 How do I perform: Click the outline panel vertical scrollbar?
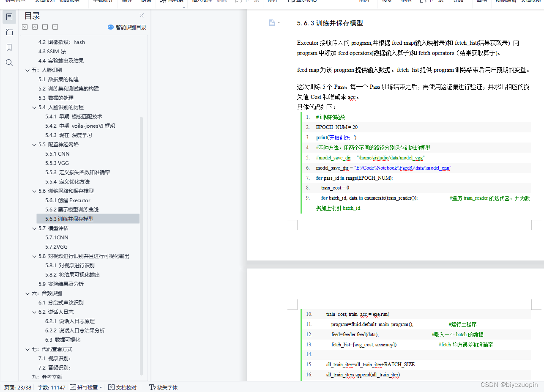(x=142, y=245)
